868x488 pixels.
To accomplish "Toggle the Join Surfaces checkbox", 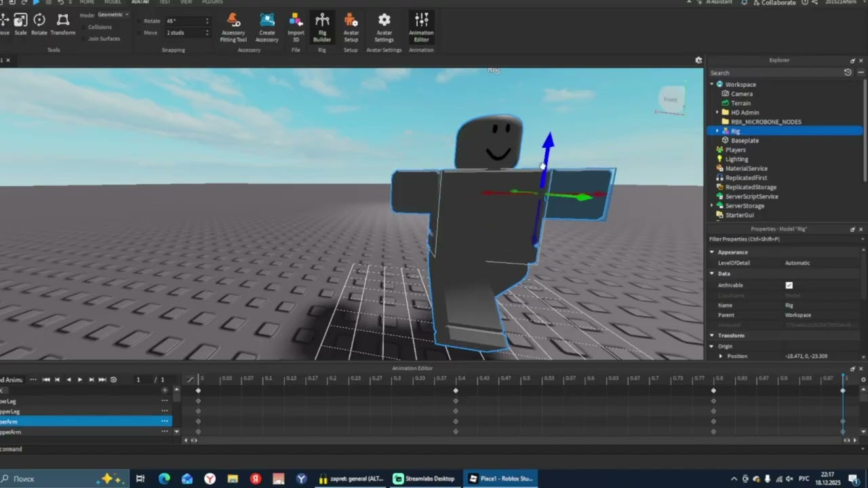I will [84, 39].
